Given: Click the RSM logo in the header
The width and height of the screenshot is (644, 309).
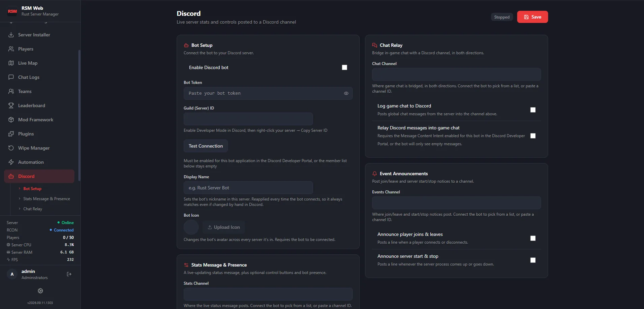Looking at the screenshot, I should [x=12, y=11].
